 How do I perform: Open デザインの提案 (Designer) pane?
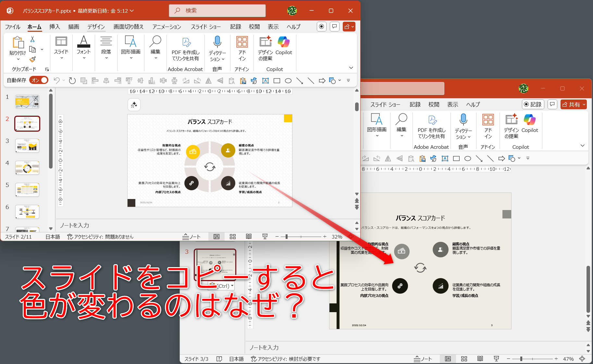[265, 48]
